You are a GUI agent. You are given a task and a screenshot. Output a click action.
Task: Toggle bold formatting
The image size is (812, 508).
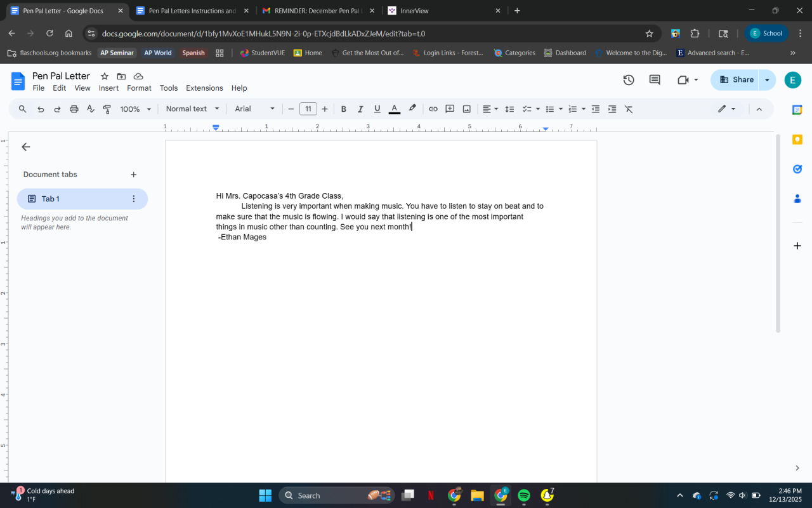(344, 109)
